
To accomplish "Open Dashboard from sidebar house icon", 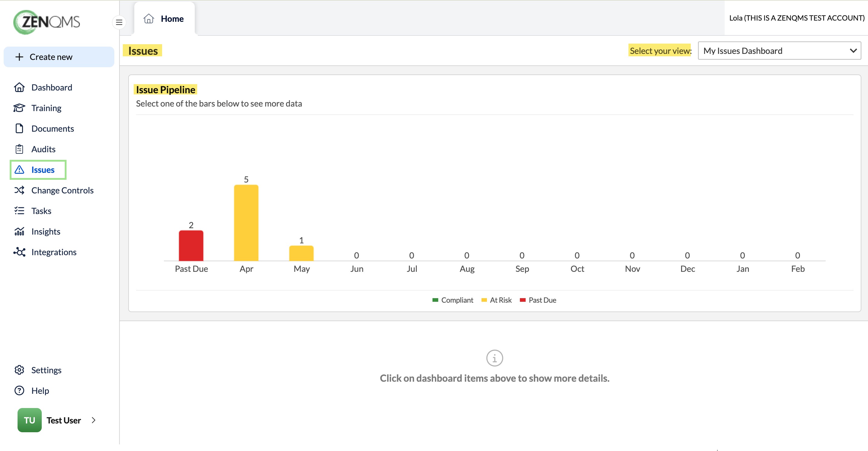I will point(19,87).
